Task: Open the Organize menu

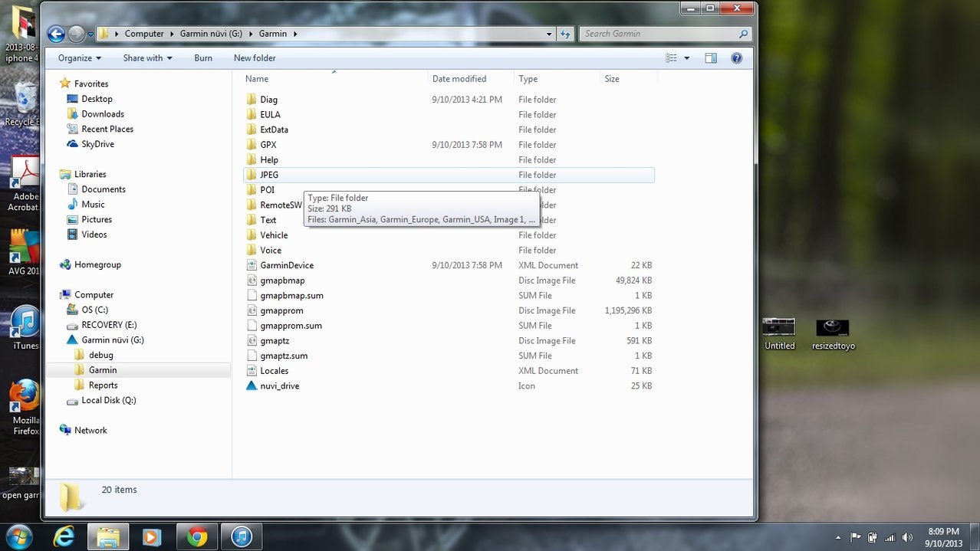Action: pyautogui.click(x=80, y=58)
